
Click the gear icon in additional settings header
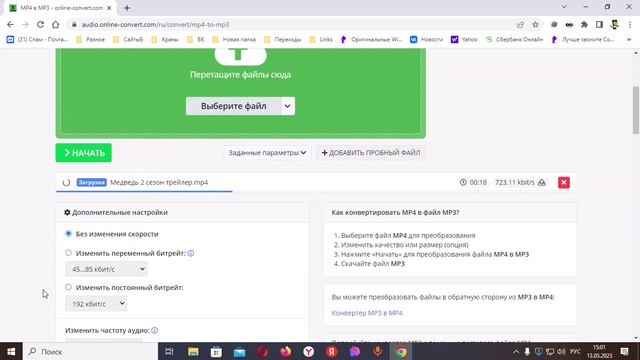(67, 212)
